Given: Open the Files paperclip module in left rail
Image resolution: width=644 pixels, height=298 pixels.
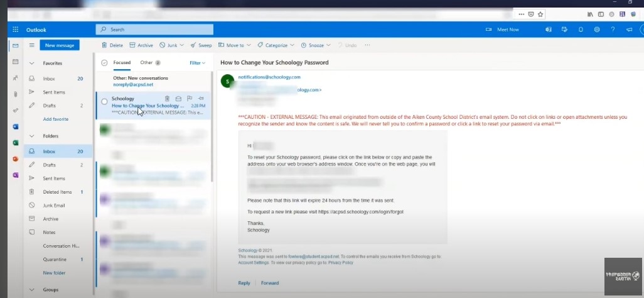Looking at the screenshot, I should pyautogui.click(x=16, y=94).
